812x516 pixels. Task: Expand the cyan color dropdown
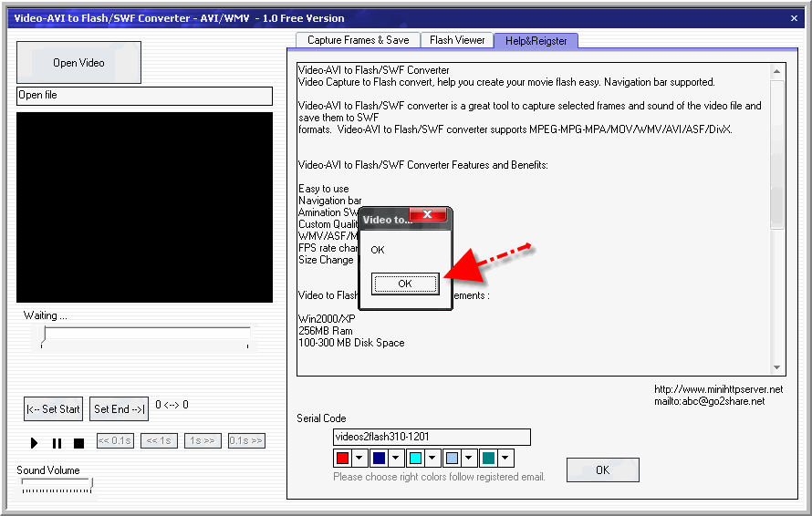(x=432, y=458)
